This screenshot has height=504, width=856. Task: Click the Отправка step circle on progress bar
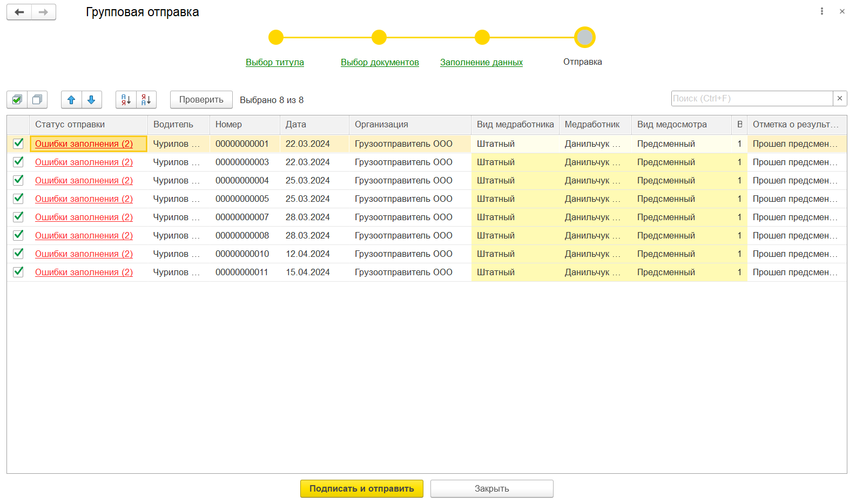(x=584, y=37)
